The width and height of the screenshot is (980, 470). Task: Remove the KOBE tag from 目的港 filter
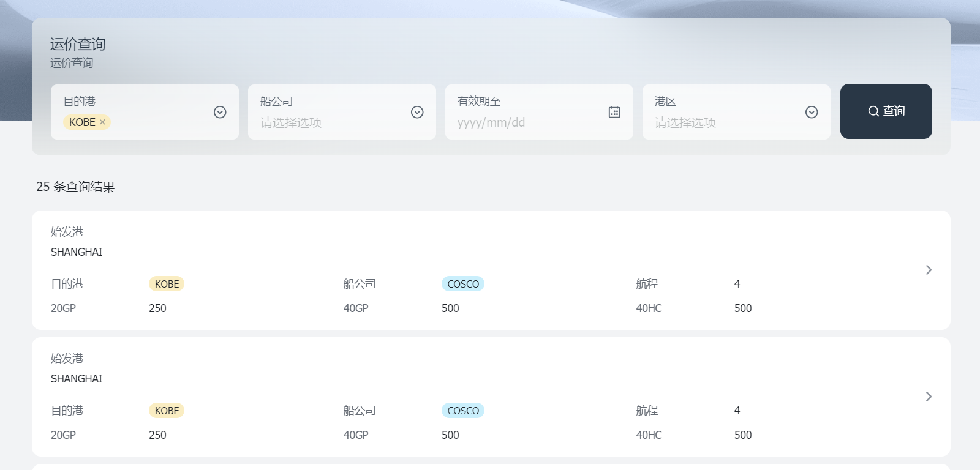click(102, 122)
